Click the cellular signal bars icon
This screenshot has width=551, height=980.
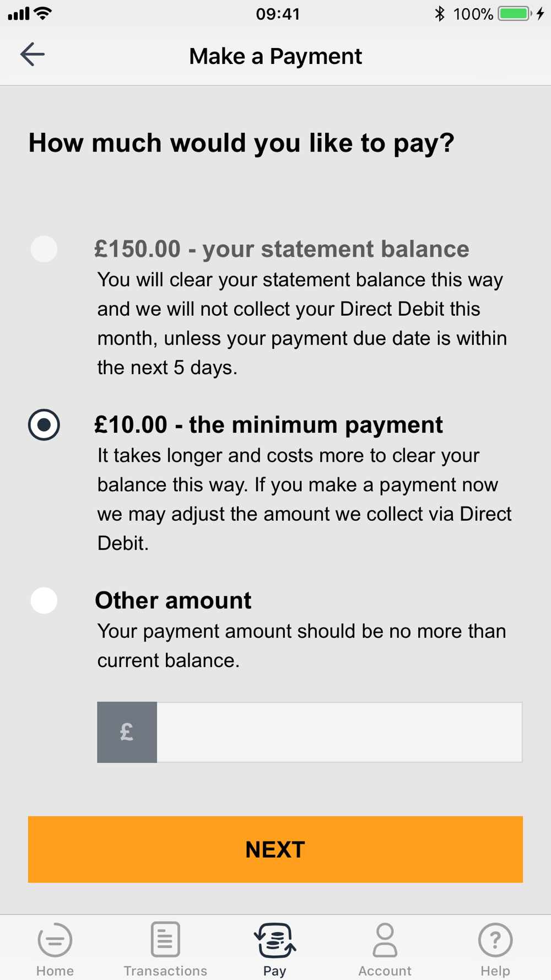click(x=19, y=14)
